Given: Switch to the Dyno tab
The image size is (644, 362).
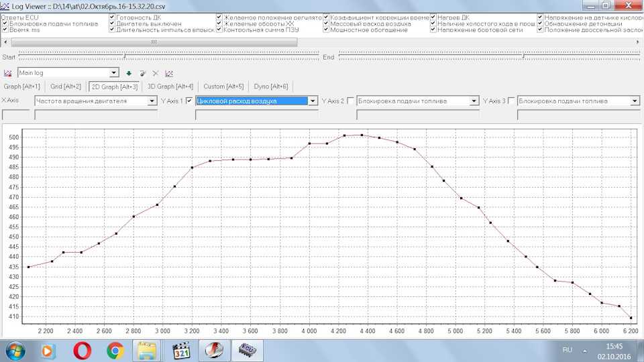Looking at the screenshot, I should 270,86.
